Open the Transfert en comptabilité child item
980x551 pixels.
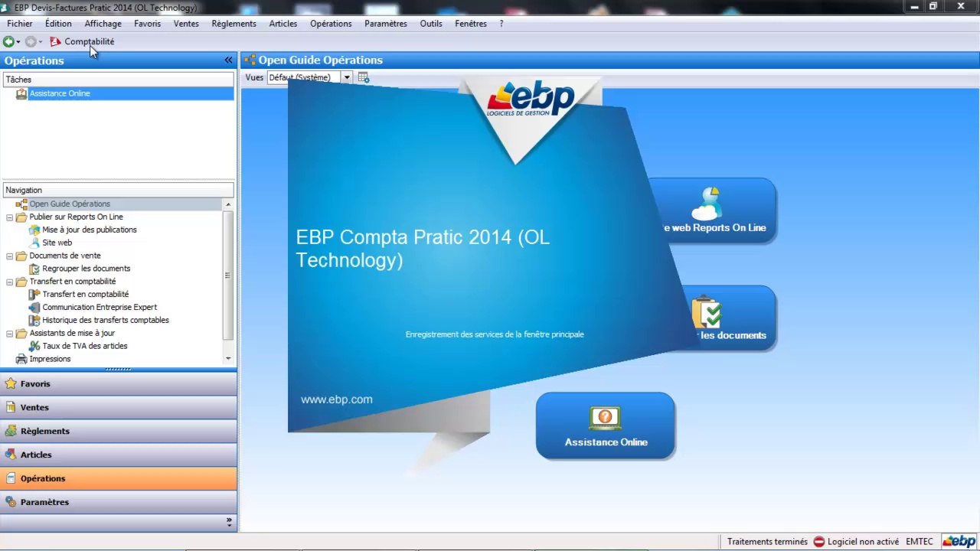pyautogui.click(x=86, y=295)
